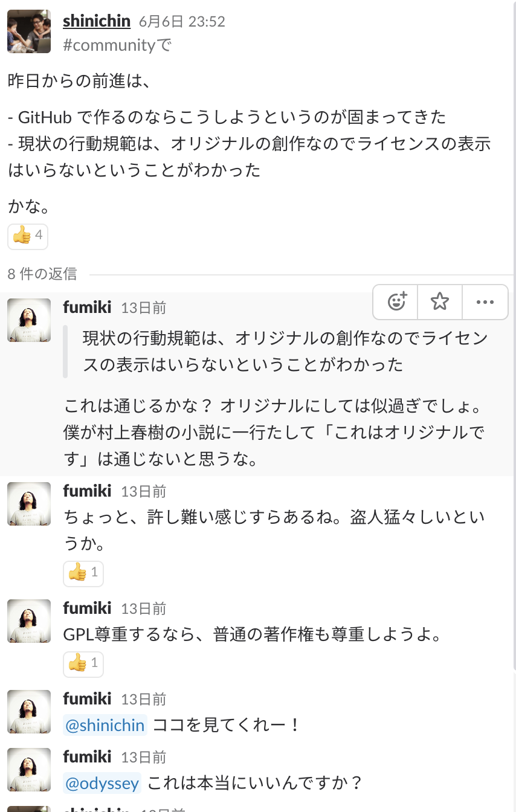Open shinichin's profile from the username
Viewport: 516px width, 812px height.
97,22
